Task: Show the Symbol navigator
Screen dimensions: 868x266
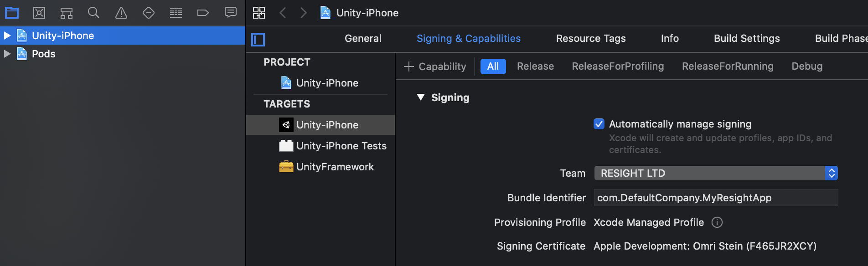Action: [x=67, y=13]
